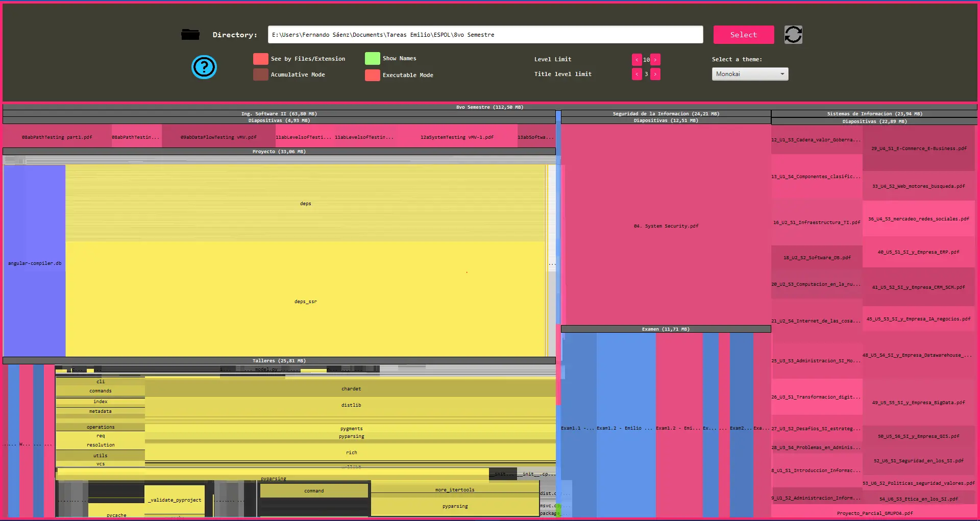
Task: Toggle See by Files/Extension mode
Action: pyautogui.click(x=260, y=58)
